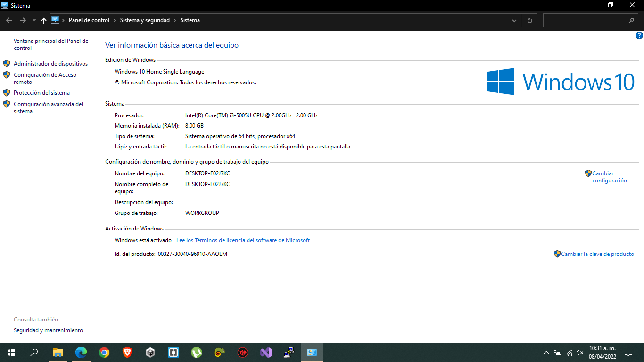Go up one level with Up arrow
Viewport: 644px width, 362px height.
click(x=44, y=20)
